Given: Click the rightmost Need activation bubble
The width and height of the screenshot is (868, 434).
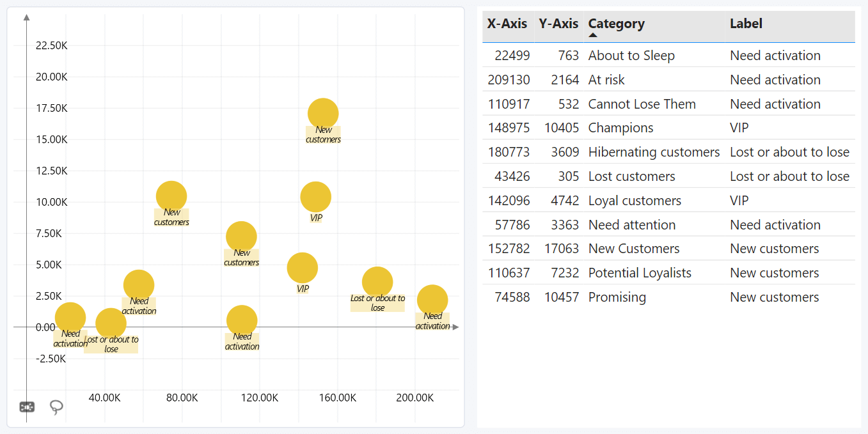Looking at the screenshot, I should [x=432, y=300].
